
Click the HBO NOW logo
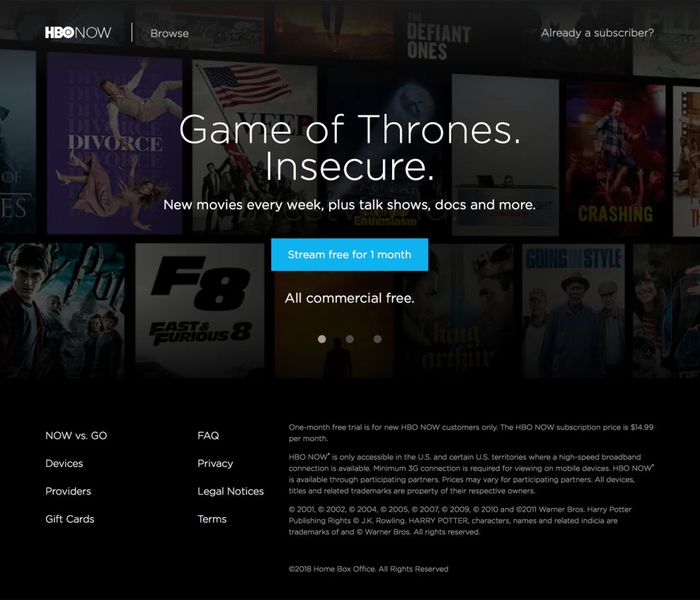tap(76, 33)
